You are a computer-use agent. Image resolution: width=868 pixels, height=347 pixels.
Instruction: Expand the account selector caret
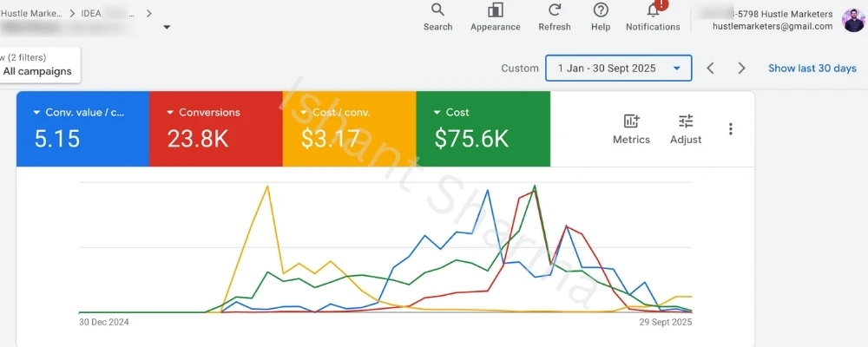pos(167,27)
